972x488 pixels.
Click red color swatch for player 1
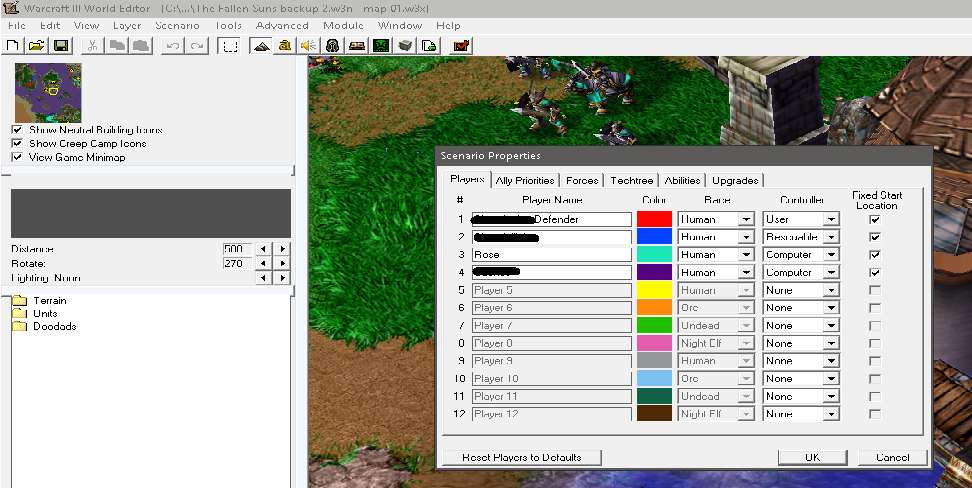[655, 220]
